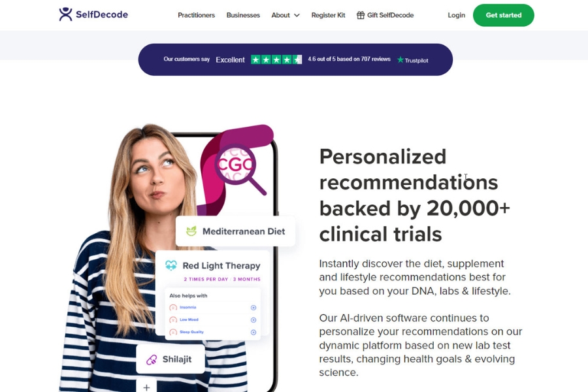Open the About dropdown chevron
Image resolution: width=588 pixels, height=392 pixels.
[x=297, y=16]
